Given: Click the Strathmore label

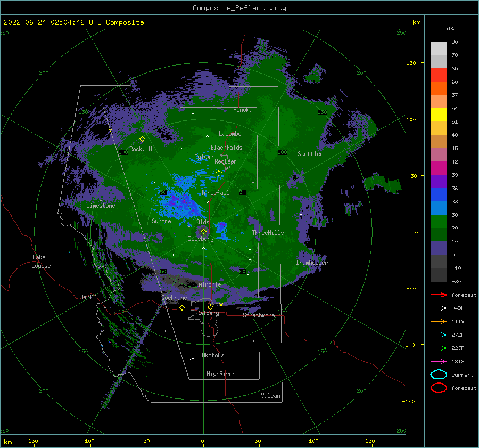Looking at the screenshot, I should click(x=259, y=315).
